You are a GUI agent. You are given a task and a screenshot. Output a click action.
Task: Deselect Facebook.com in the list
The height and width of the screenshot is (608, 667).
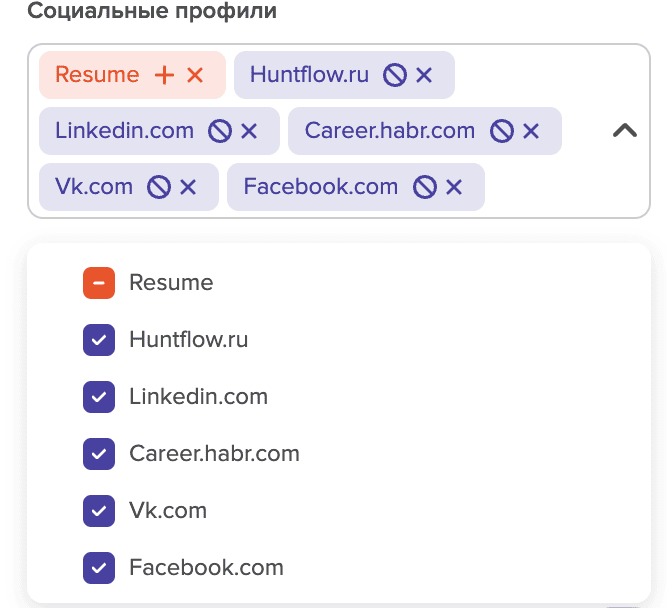99,568
